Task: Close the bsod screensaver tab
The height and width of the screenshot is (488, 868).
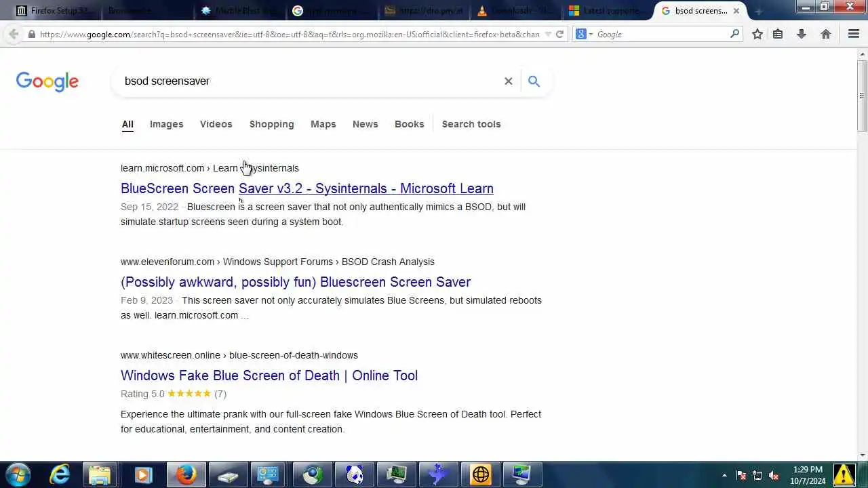Action: (736, 11)
